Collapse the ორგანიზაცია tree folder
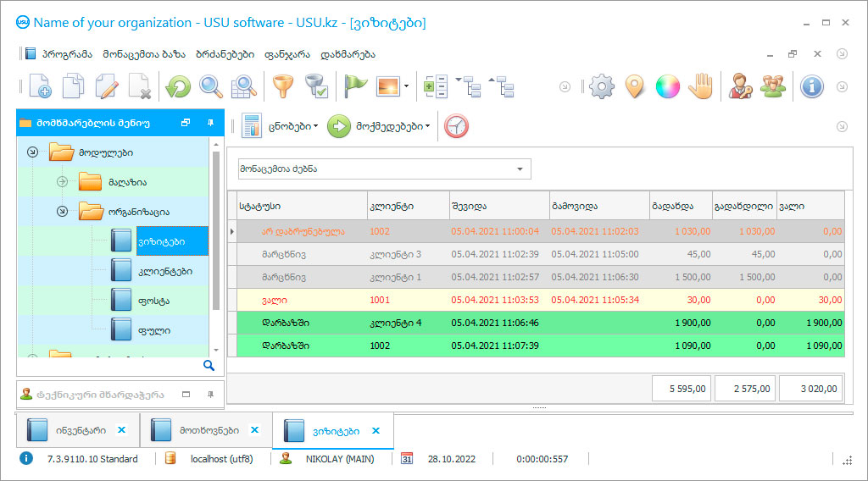 point(62,211)
